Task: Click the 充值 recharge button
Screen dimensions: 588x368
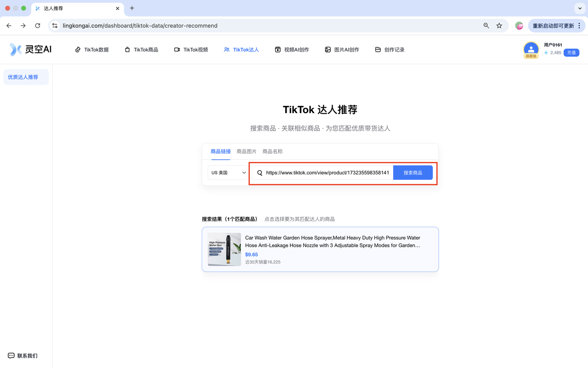Action: [x=571, y=53]
